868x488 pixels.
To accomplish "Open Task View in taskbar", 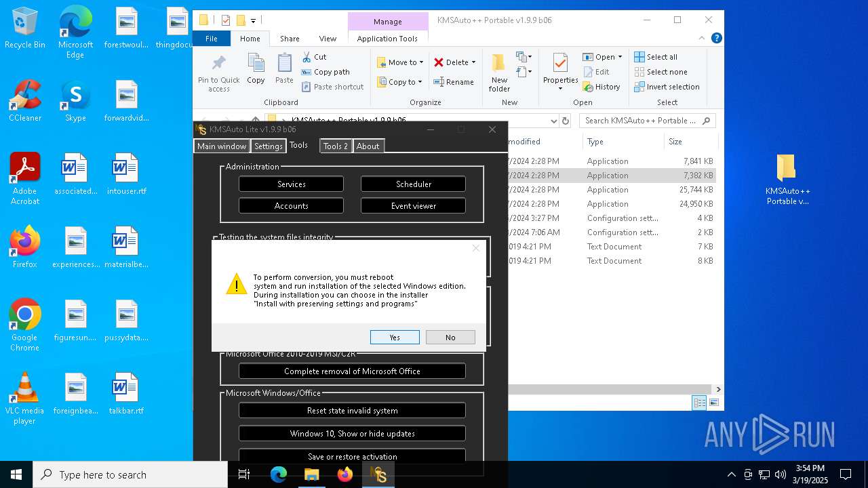I will coord(245,474).
